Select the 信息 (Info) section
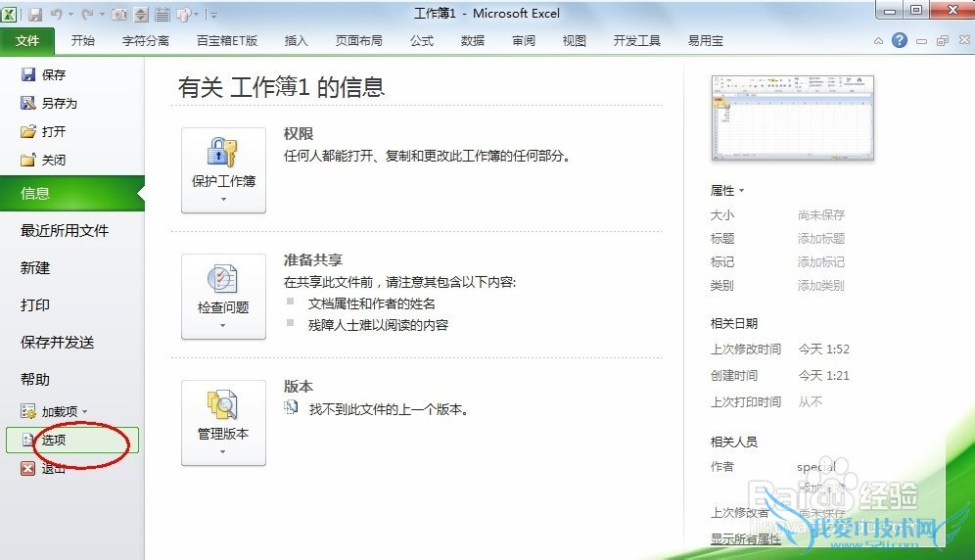975x560 pixels. pyautogui.click(x=72, y=194)
